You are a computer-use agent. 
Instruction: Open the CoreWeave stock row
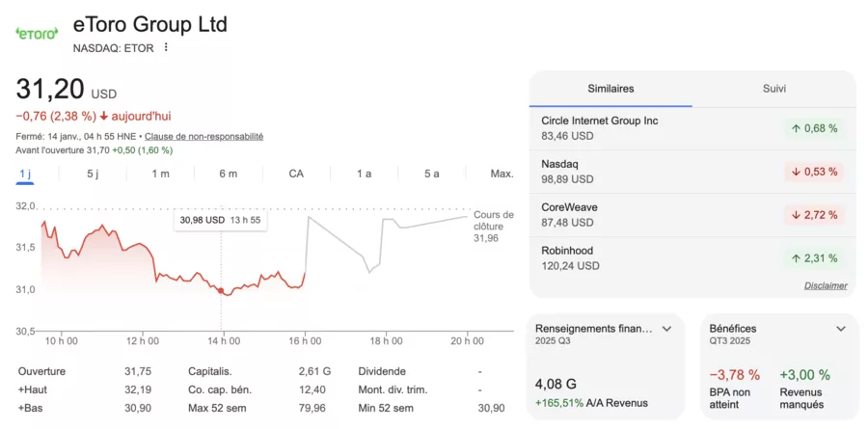coord(692,215)
